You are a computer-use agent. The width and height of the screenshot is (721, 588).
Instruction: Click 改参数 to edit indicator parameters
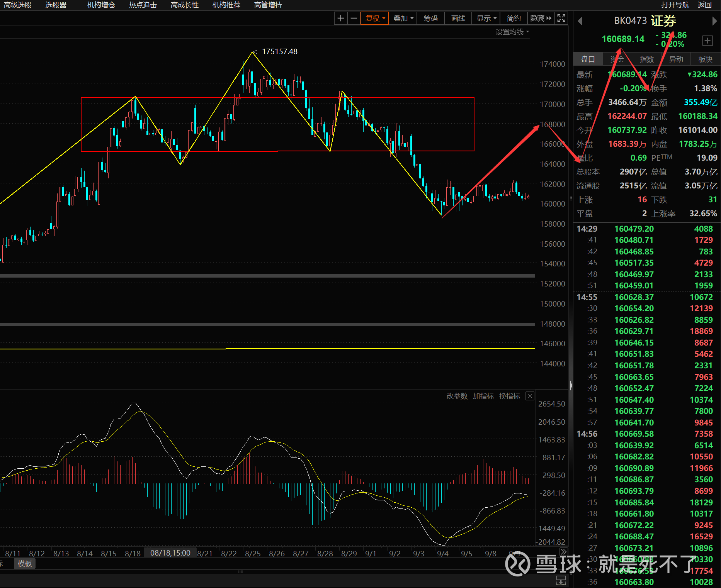click(457, 396)
